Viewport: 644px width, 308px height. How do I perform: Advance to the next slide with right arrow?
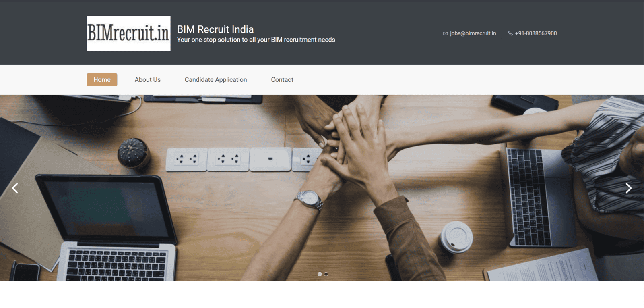[628, 188]
